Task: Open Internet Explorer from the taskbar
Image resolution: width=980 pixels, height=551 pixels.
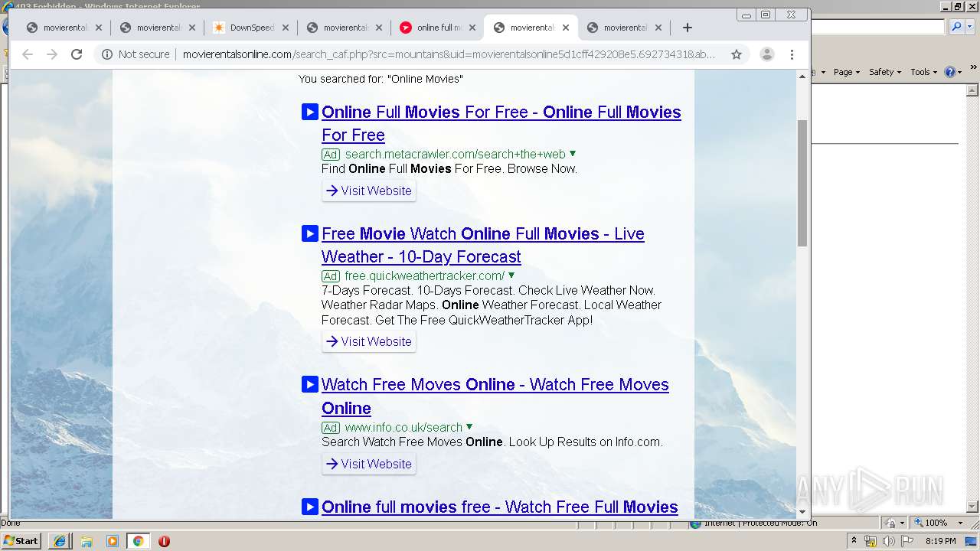Action: click(x=60, y=541)
